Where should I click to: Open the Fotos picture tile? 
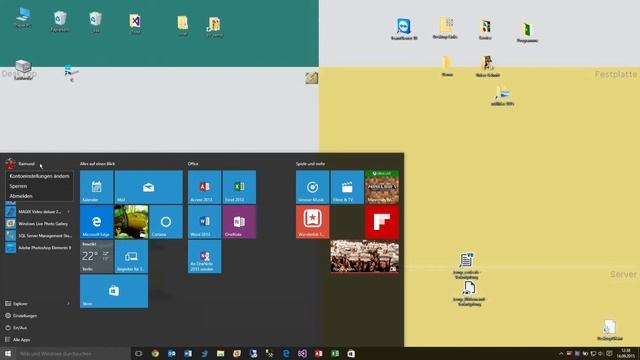pos(131,222)
